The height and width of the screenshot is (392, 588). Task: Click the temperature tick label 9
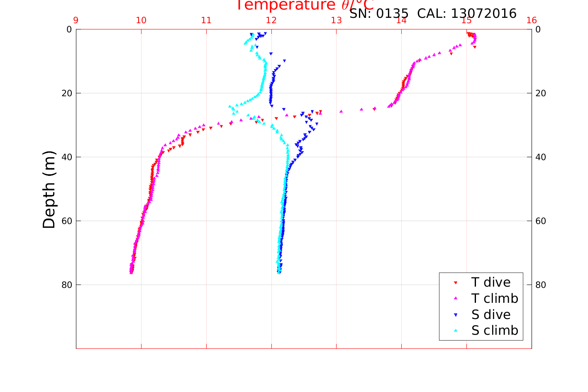(76, 20)
